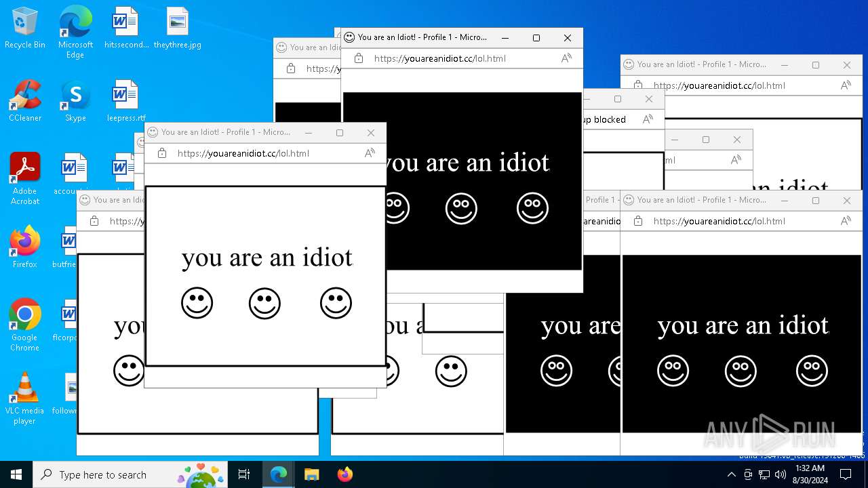Maximize the frontmost white-page idiot window
This screenshot has width=868, height=488.
(x=340, y=133)
